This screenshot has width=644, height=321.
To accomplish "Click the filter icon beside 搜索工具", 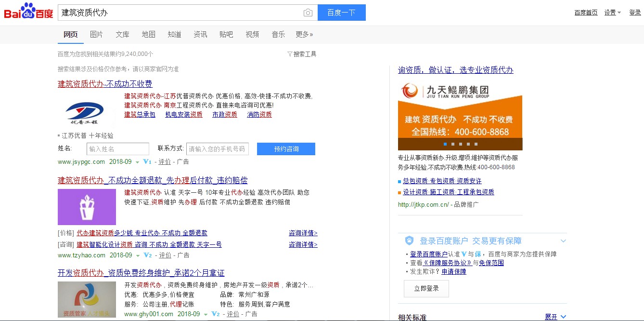I will (290, 54).
